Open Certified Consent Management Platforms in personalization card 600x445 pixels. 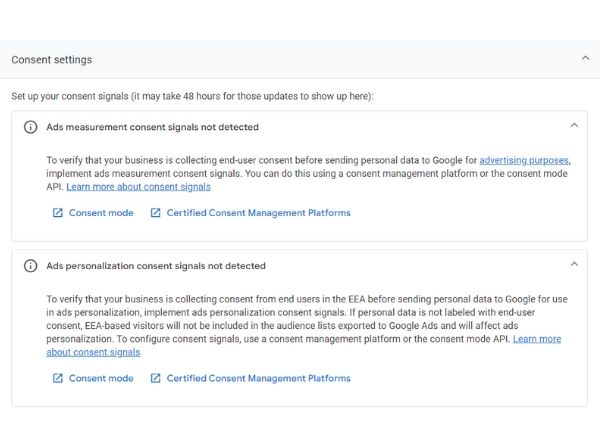pos(258,378)
